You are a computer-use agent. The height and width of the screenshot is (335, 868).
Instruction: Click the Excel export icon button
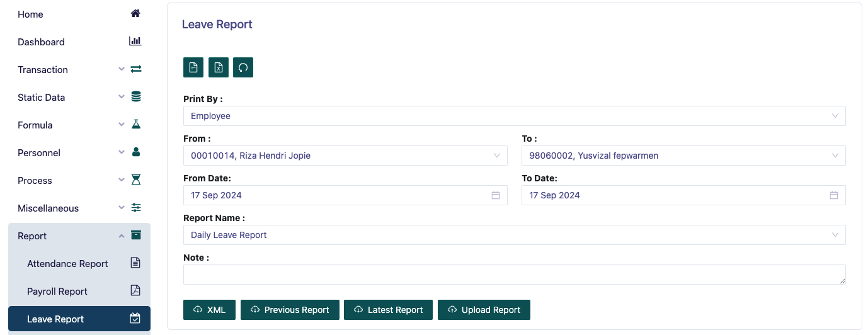click(x=218, y=67)
